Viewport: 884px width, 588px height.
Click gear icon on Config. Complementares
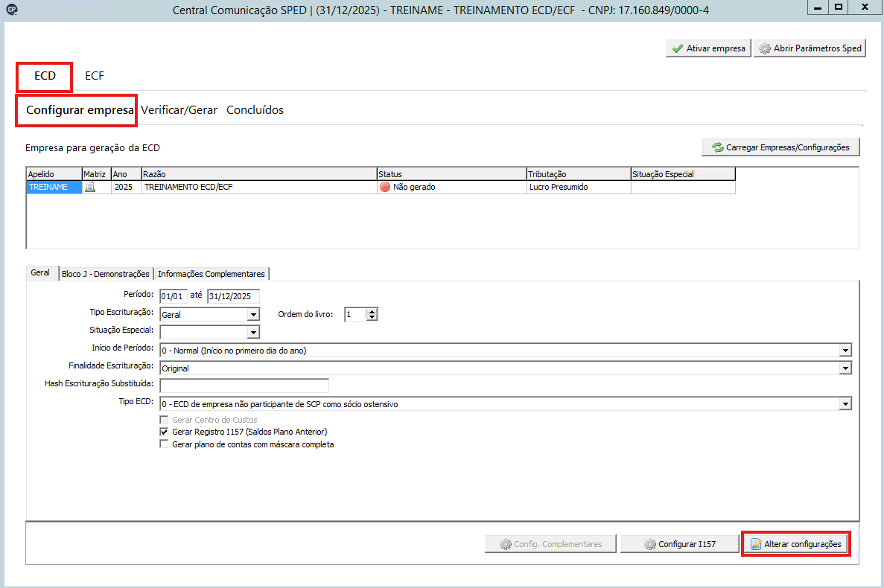(506, 544)
